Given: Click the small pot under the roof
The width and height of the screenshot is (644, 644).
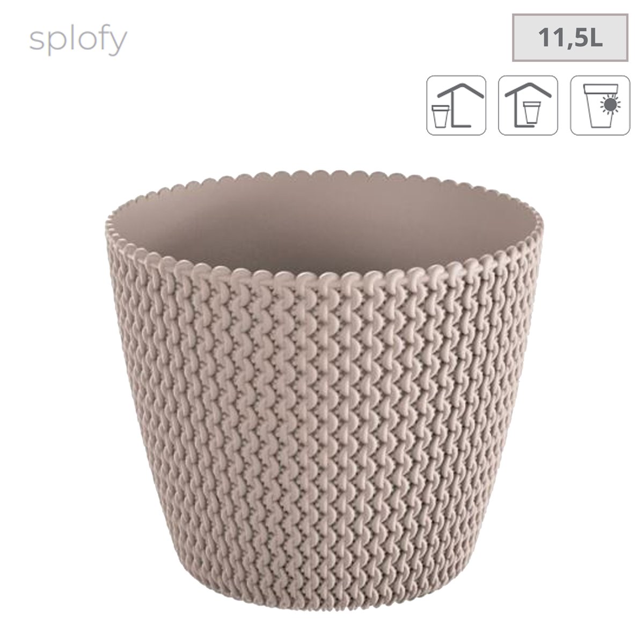Looking at the screenshot, I should [x=533, y=112].
